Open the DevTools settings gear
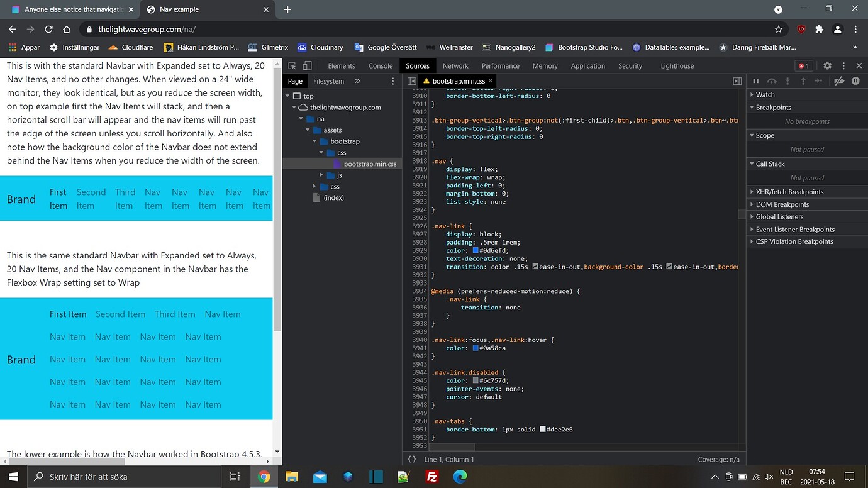868x488 pixels. point(827,65)
